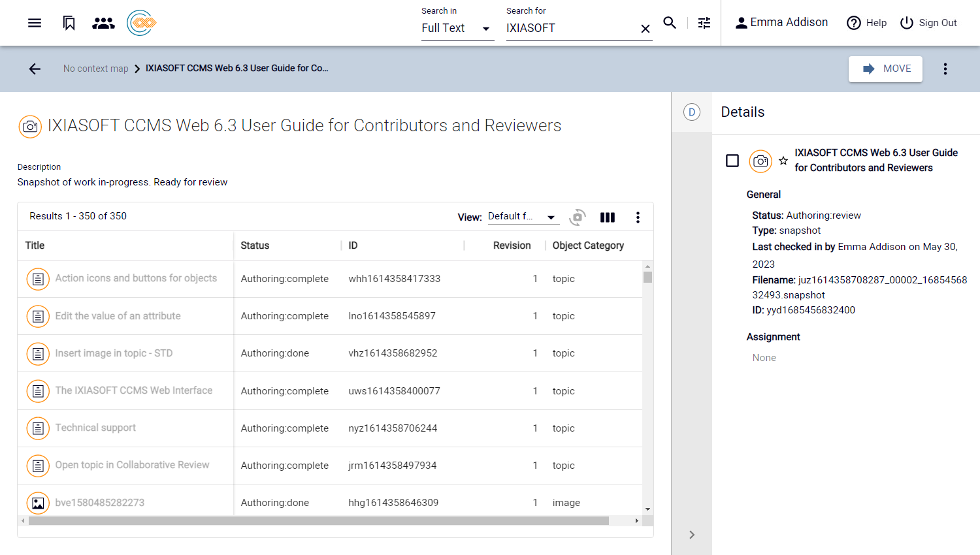Click the snapshot icon in Details panel
Viewport: 980px width, 555px height.
click(x=760, y=161)
